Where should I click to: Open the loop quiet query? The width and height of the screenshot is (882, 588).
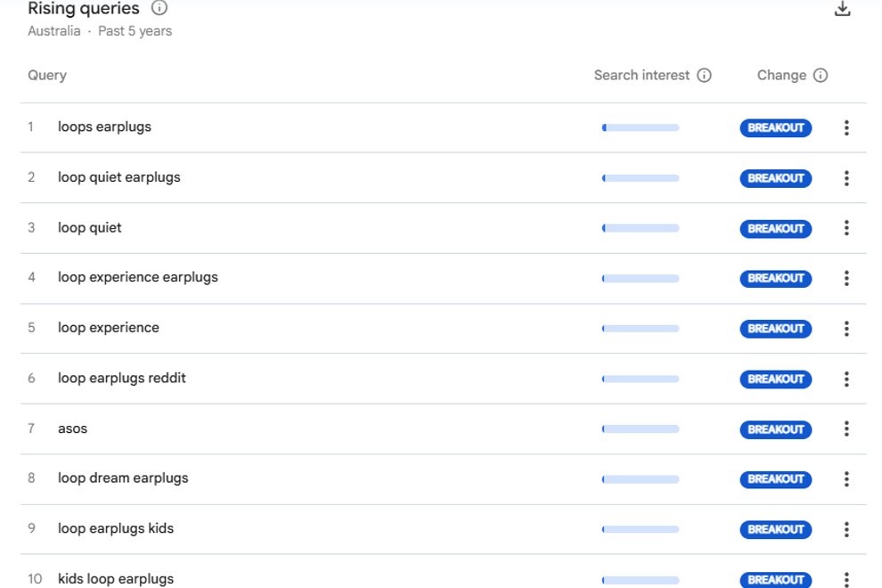tap(89, 228)
